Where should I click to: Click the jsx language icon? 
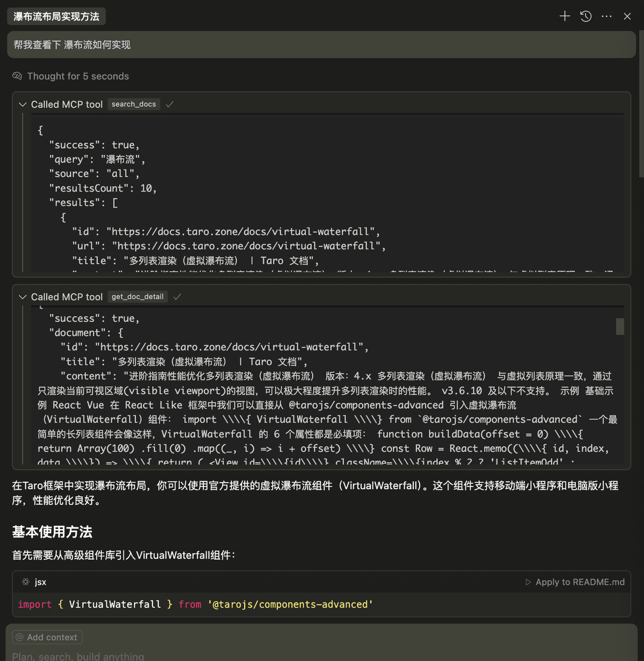[x=25, y=582]
